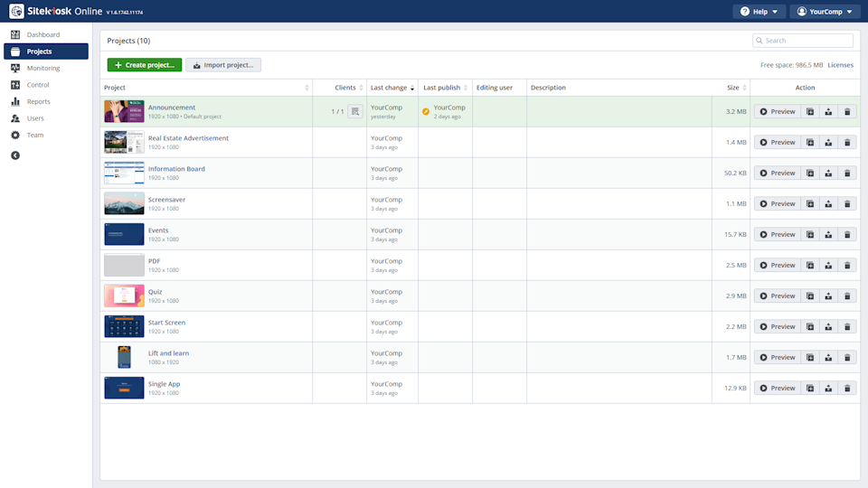The width and height of the screenshot is (868, 488).
Task: Click the duplicate icon for Announcement project
Action: [x=810, y=112]
